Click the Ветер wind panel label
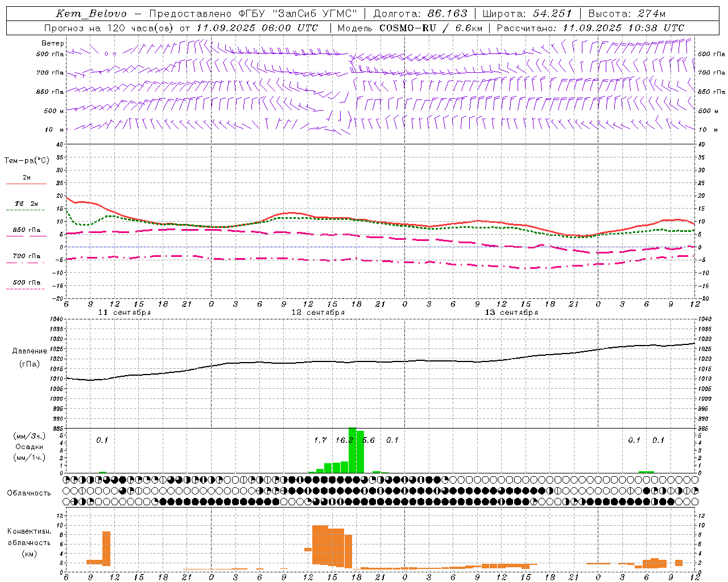Screen dimensions: 728x582 point(53,43)
